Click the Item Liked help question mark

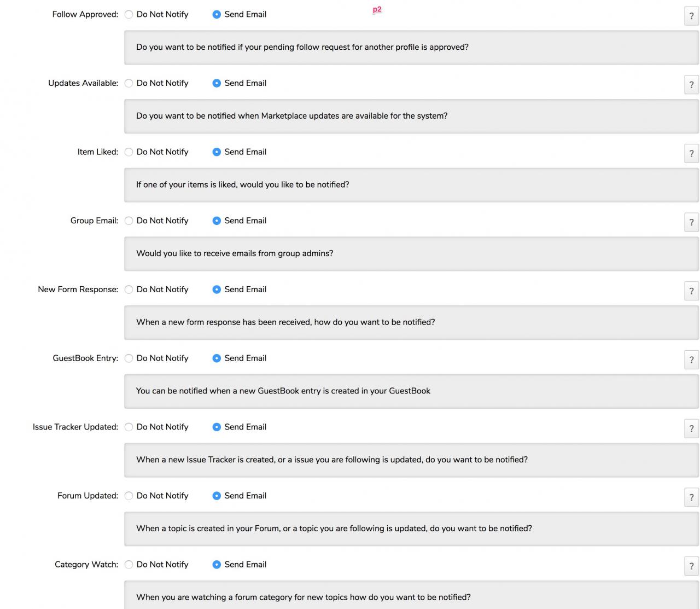pos(691,154)
